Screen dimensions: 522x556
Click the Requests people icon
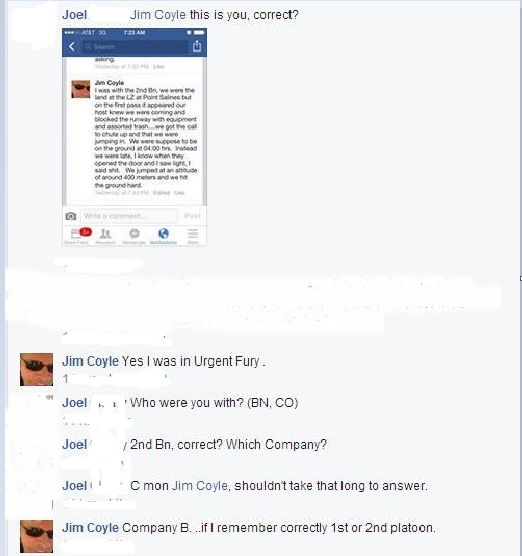click(x=105, y=234)
